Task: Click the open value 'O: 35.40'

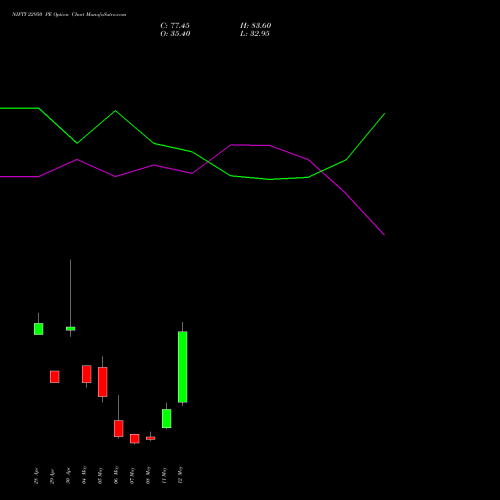Action: [x=175, y=34]
